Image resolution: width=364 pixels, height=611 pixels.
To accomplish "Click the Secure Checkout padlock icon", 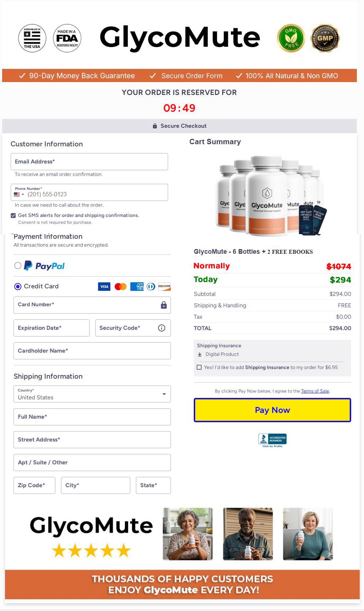I will pyautogui.click(x=155, y=126).
